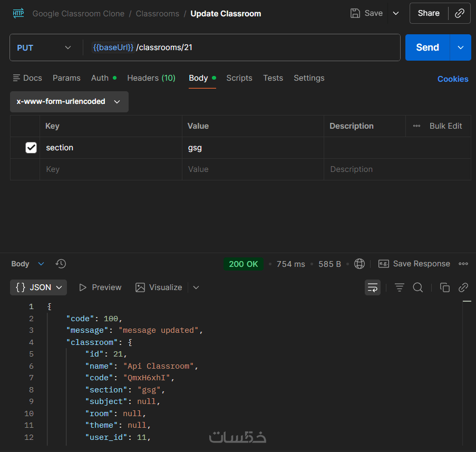476x452 pixels.
Task: Click the empty Key placeholder cell
Action: point(111,169)
